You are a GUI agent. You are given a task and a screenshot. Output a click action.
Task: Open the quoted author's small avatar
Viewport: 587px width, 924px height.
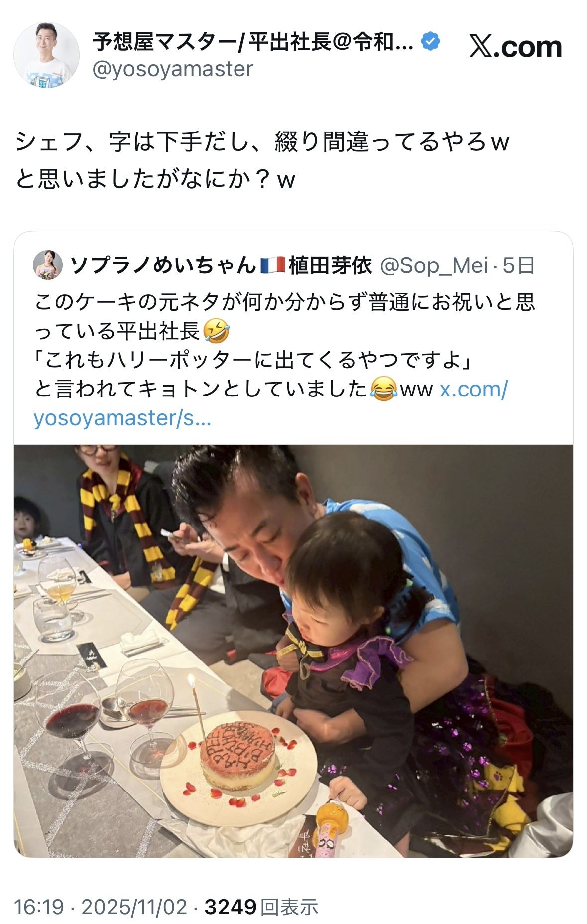click(x=48, y=265)
